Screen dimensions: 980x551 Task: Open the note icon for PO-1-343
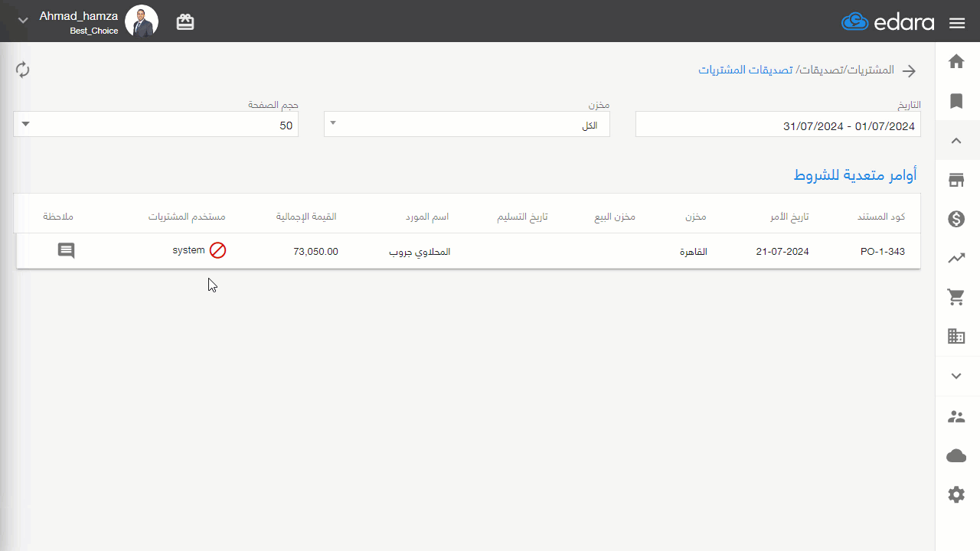[x=67, y=251]
